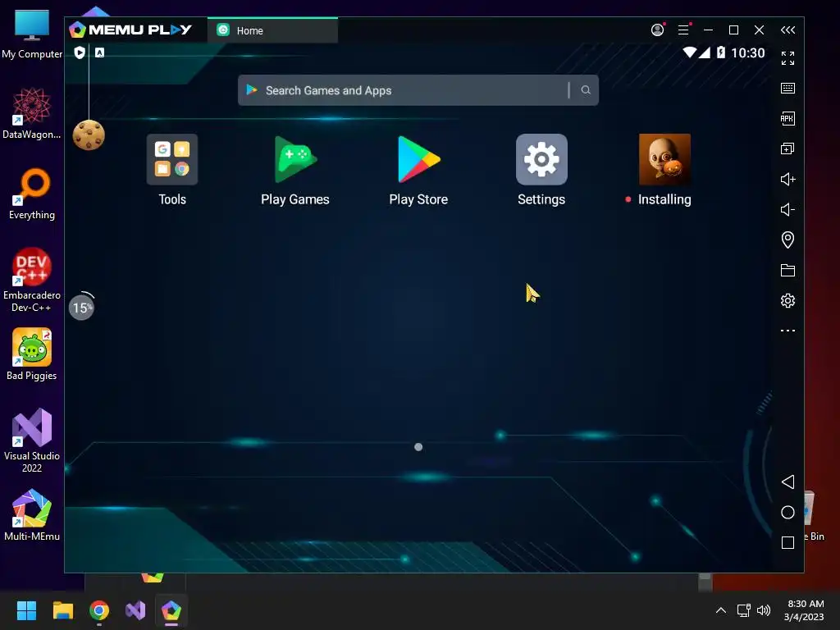Select the Visual Studio 2022 desktop shortcut

coord(32,441)
